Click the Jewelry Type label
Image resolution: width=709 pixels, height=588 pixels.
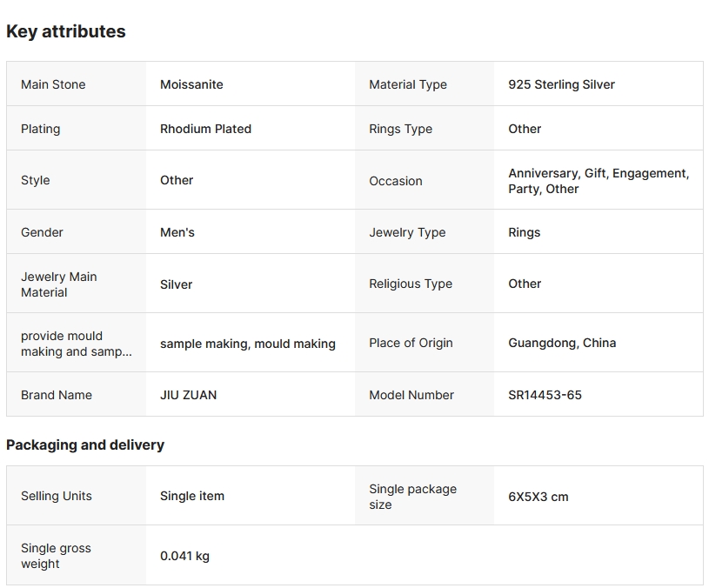407,232
